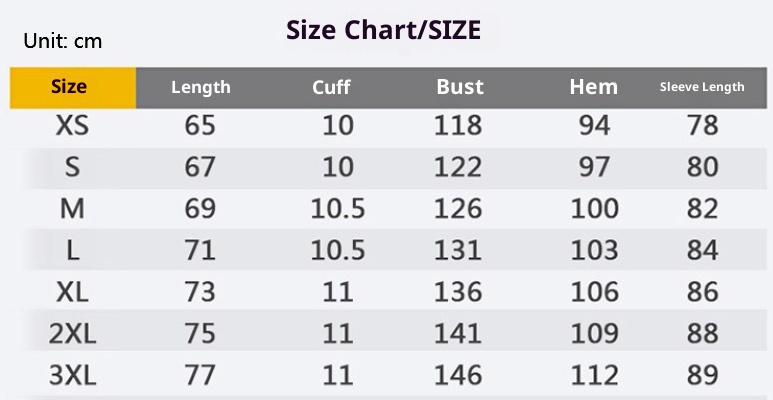Select the length value 75 for 2XL
Viewport: 773px width, 400px height.
[x=200, y=334]
